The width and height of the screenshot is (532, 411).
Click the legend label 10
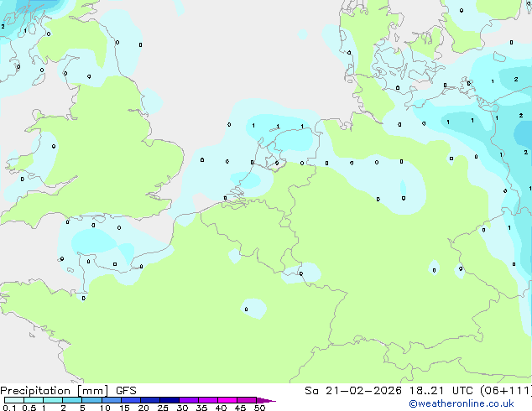[x=105, y=408]
